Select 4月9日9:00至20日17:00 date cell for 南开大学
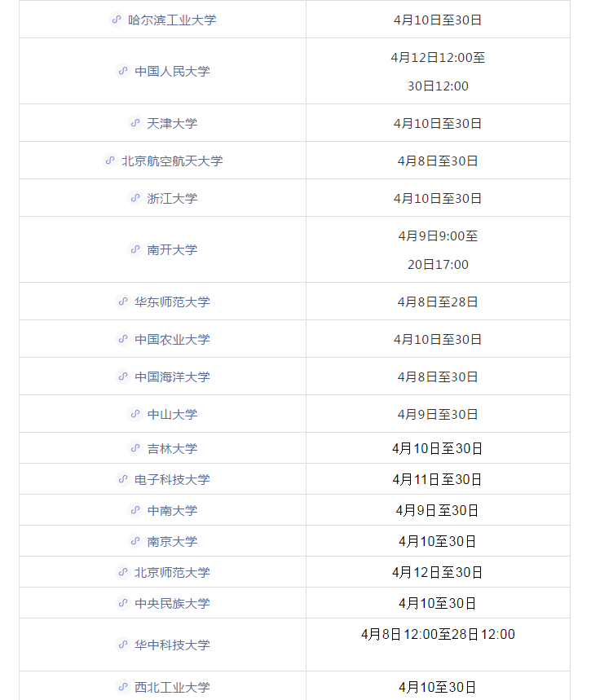The width and height of the screenshot is (591, 700). 438,249
